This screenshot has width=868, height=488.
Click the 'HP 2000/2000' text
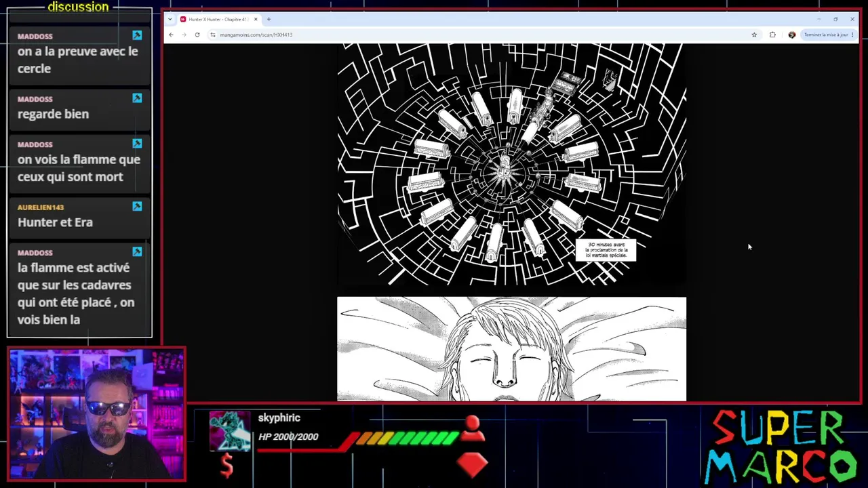tap(288, 436)
